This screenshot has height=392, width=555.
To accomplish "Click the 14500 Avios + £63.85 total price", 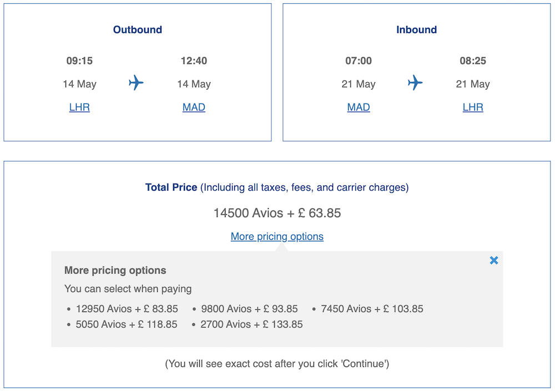I will [x=277, y=213].
